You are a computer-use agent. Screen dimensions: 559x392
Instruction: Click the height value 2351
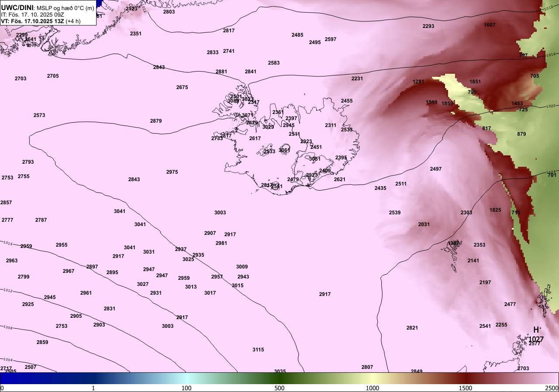coord(136,34)
